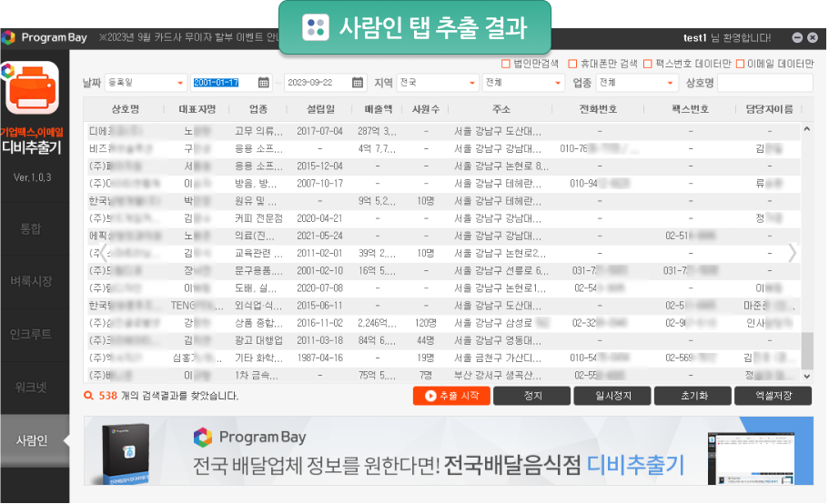Viewport: 829px width, 504px height.
Task: Toggle 팩스번호 데이터만 checkbox
Action: pos(648,64)
